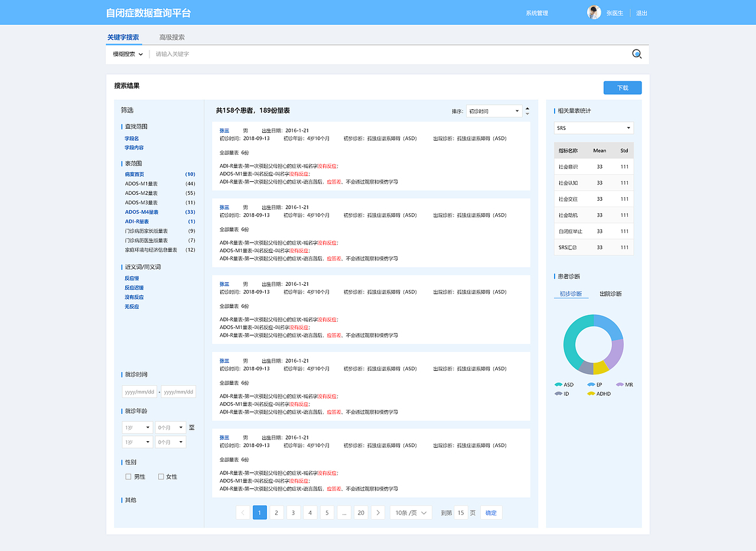Click the current page 1 button
The height and width of the screenshot is (551, 756).
260,513
